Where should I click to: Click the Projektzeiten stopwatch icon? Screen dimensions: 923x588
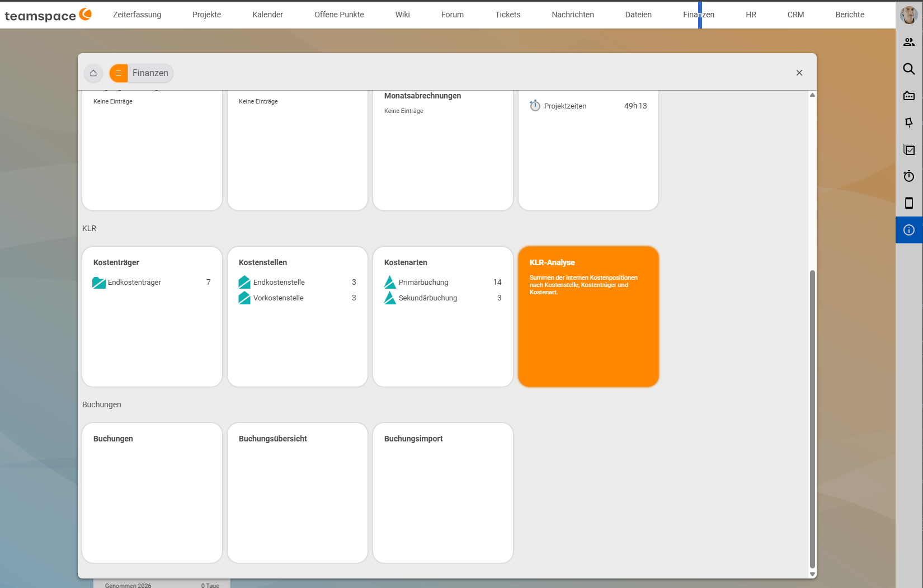pos(535,106)
